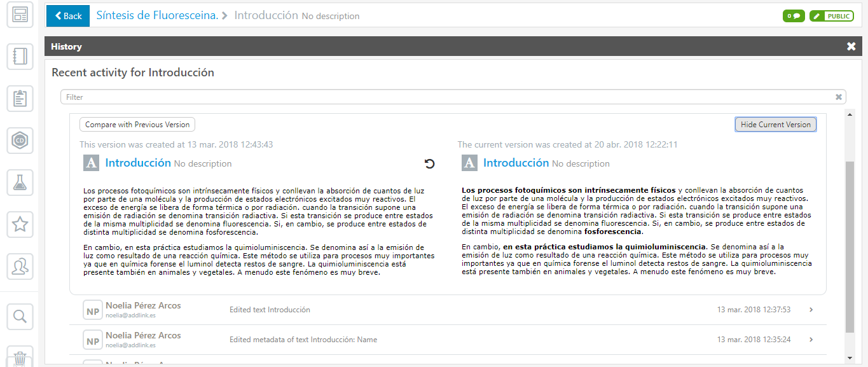This screenshot has width=868, height=367.
Task: Open the notebook icon in the sidebar
Action: 20,57
